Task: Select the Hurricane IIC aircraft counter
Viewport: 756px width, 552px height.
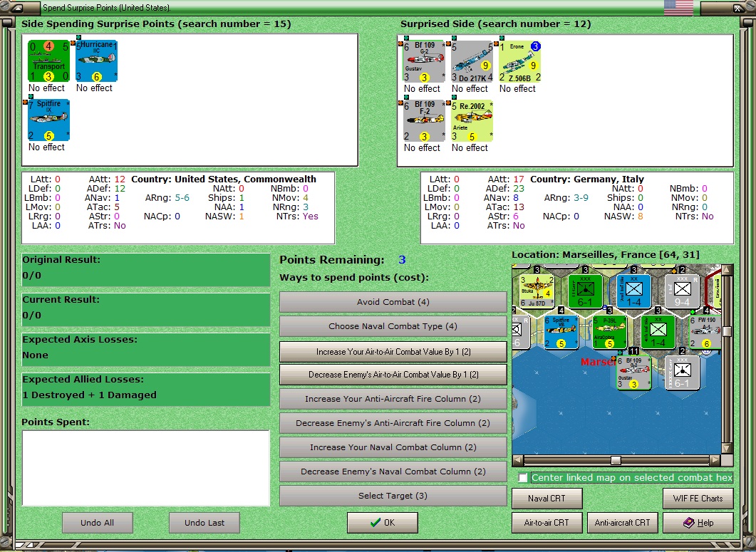Action: (96, 61)
